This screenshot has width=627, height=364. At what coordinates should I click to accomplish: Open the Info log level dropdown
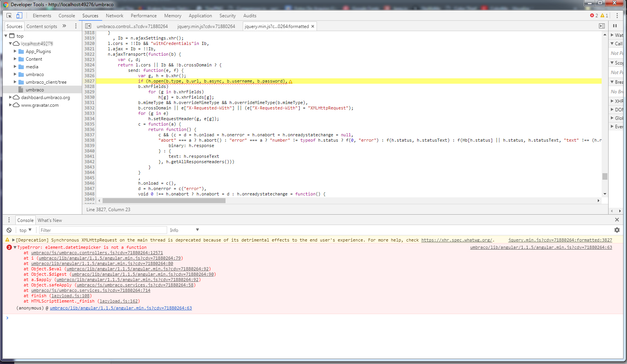[184, 230]
